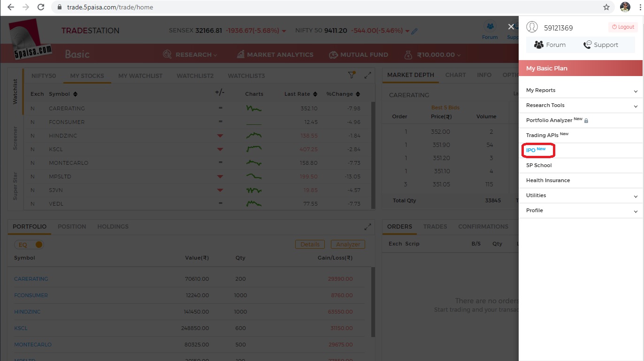Switch to the CHART tab

(x=456, y=75)
